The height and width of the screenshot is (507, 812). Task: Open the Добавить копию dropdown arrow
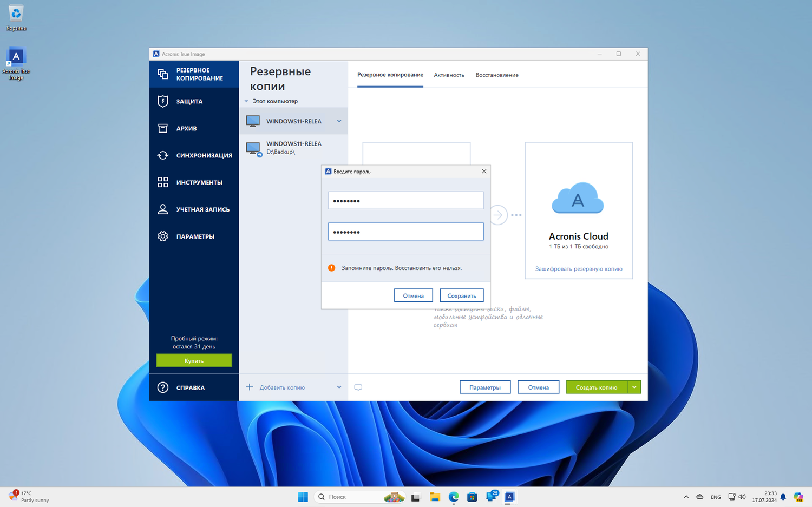(339, 387)
